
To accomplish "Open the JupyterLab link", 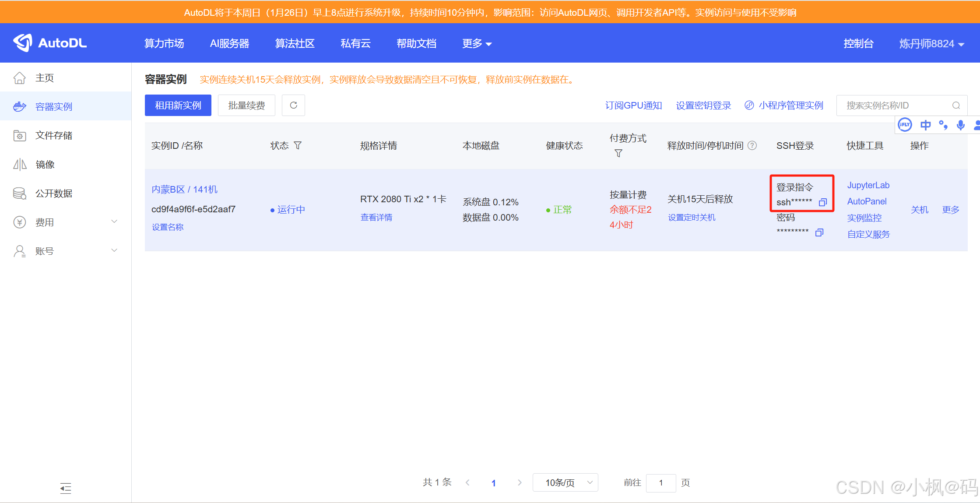I will 868,185.
